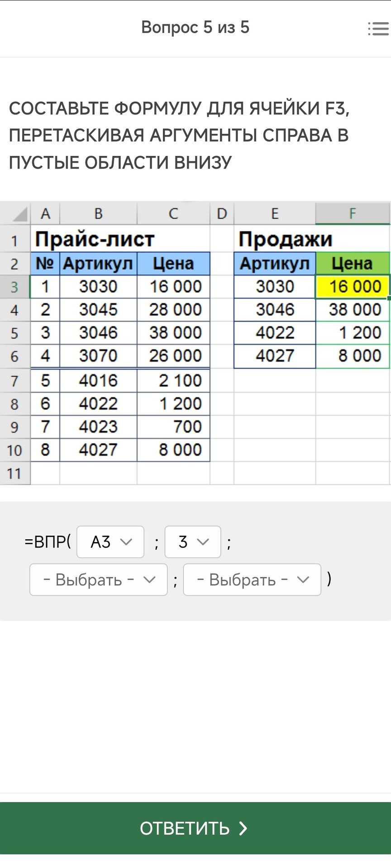Click the select-all corner triangle in spreadsheet
Viewport: 391px width, 868px height.
19,214
